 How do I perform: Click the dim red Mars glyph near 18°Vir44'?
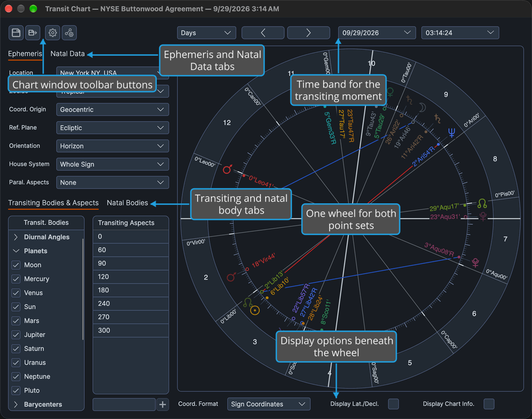coord(231,277)
